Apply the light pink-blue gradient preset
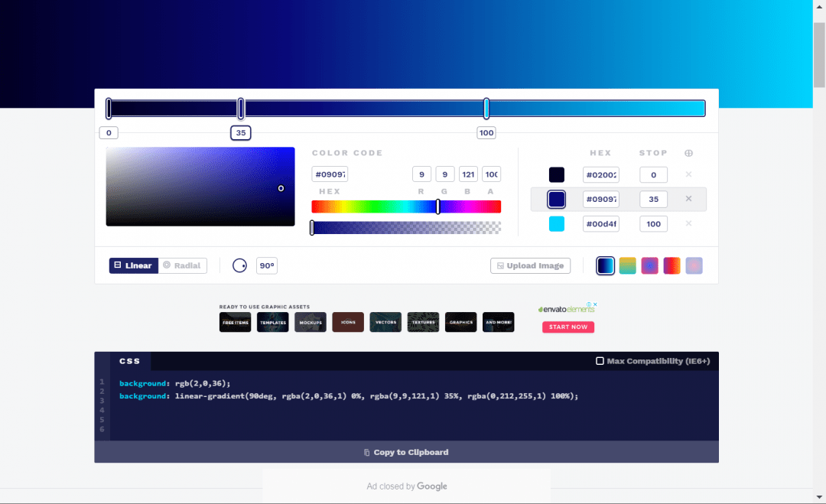The width and height of the screenshot is (826, 504). [x=694, y=265]
